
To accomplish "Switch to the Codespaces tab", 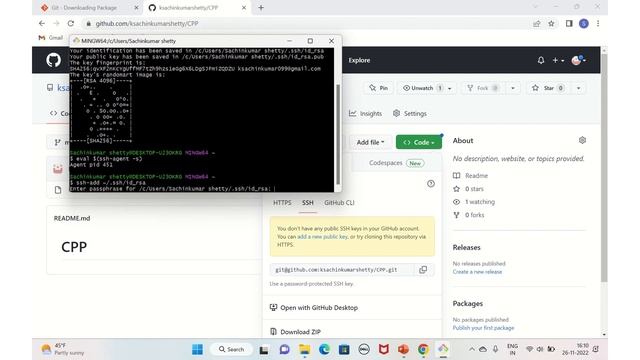I will [x=396, y=163].
